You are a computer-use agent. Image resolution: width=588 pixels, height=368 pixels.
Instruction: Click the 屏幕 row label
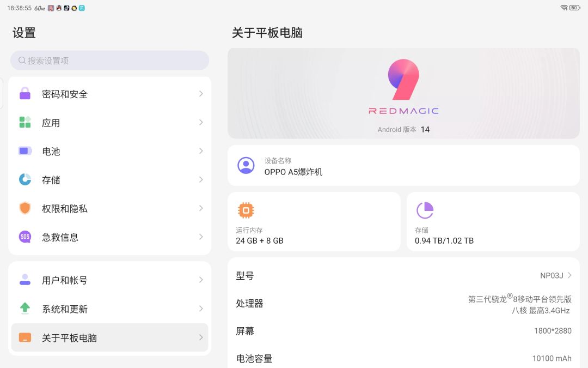pos(245,331)
